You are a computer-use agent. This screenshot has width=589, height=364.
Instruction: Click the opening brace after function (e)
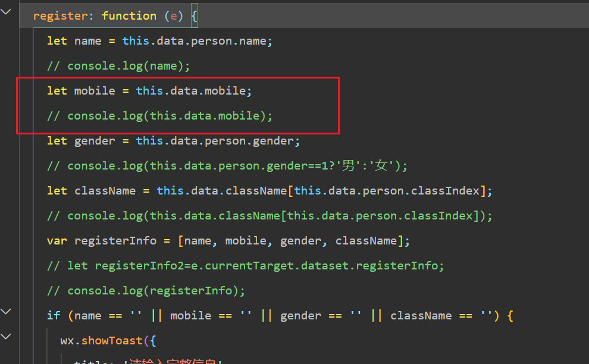pos(195,15)
